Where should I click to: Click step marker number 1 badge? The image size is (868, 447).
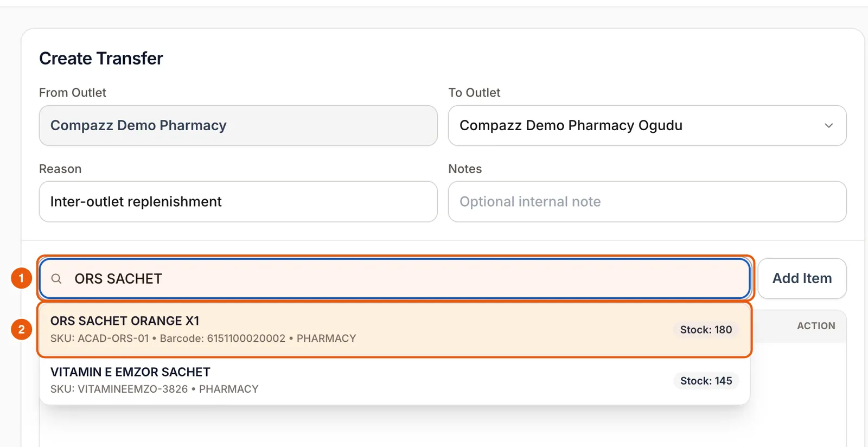21,278
